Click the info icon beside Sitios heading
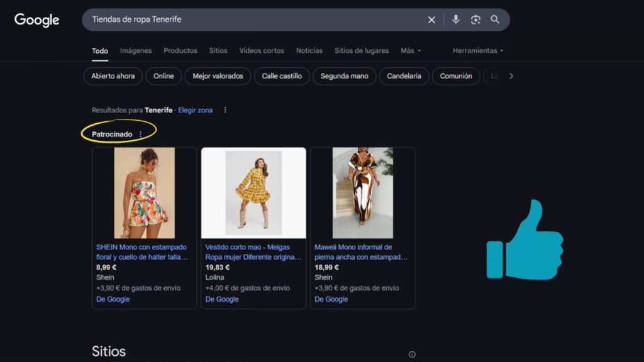 point(412,354)
